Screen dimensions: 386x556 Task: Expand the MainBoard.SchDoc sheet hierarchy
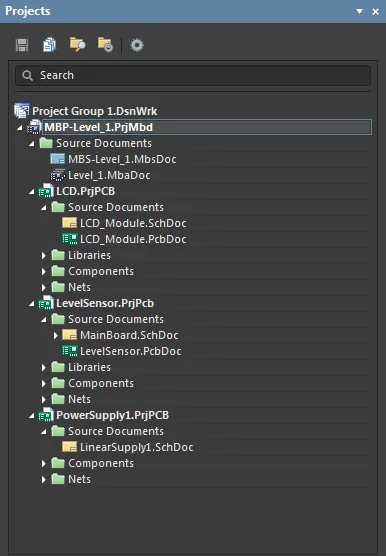point(56,335)
